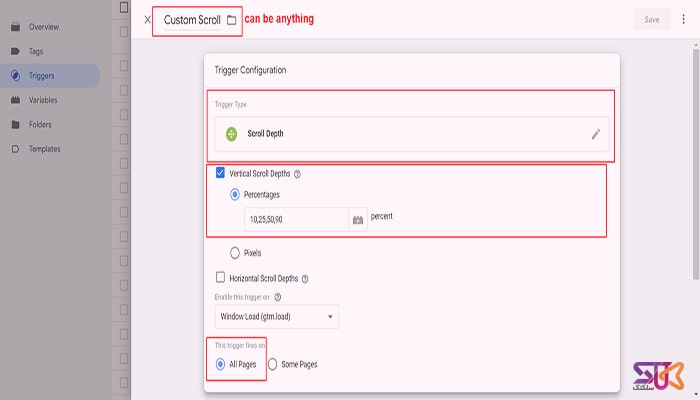Uncheck Vertical Scroll Depths checkbox
The image size is (700, 400).
coord(220,173)
